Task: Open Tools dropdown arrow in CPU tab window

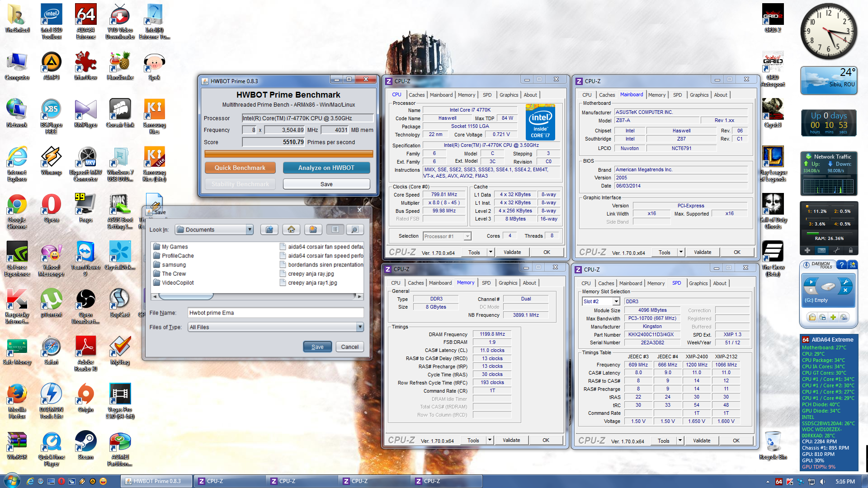Action: [x=490, y=252]
